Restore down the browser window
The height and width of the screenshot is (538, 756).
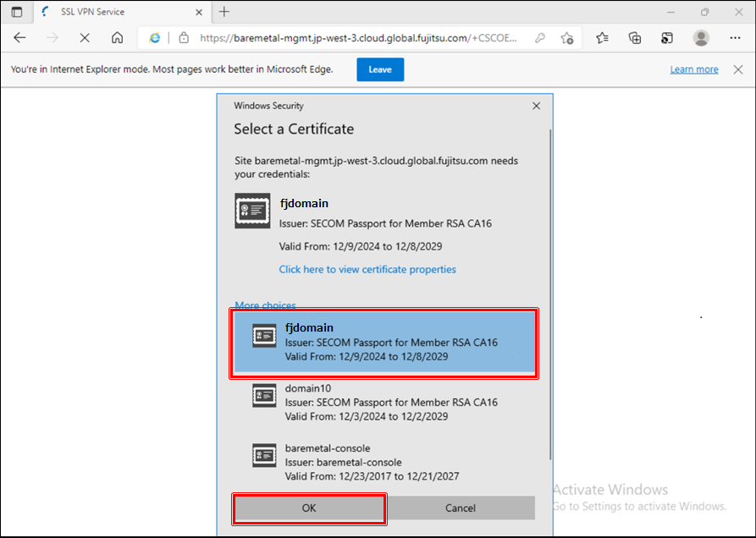tap(705, 12)
